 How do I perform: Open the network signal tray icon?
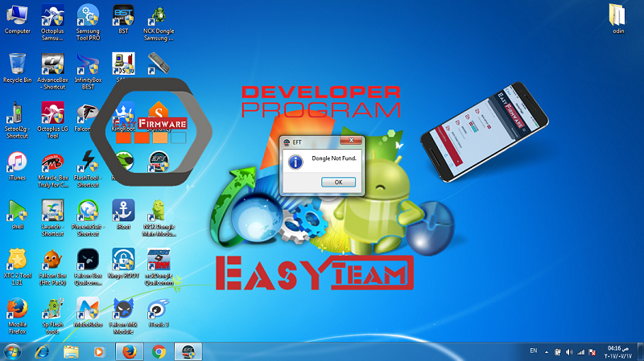pos(580,352)
